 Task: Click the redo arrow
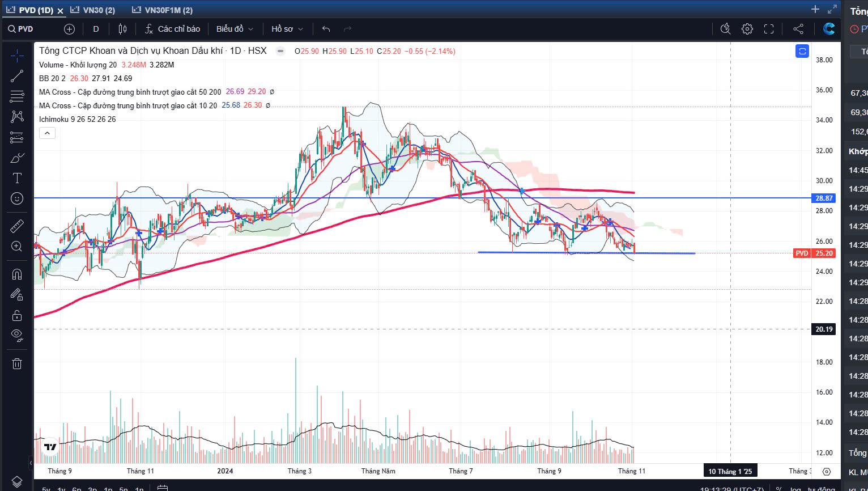(348, 29)
